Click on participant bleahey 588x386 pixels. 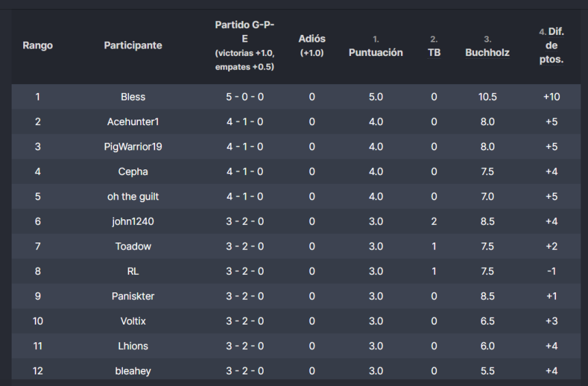pos(133,371)
